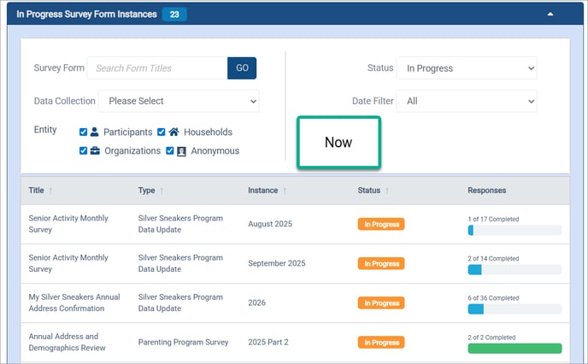Collapse the In Progress Survey Form Instances panel

pos(550,14)
